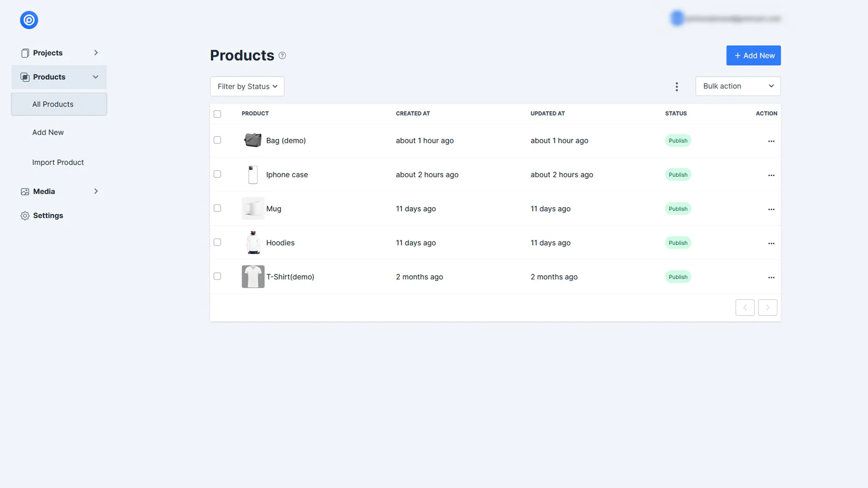Expand the Media menu chevron
868x488 pixels.
(96, 191)
